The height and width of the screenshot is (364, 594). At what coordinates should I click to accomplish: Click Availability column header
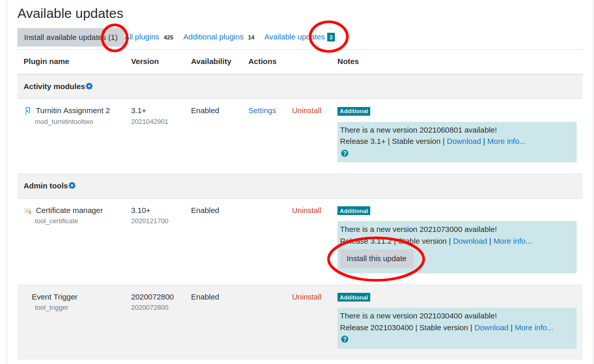coord(211,61)
